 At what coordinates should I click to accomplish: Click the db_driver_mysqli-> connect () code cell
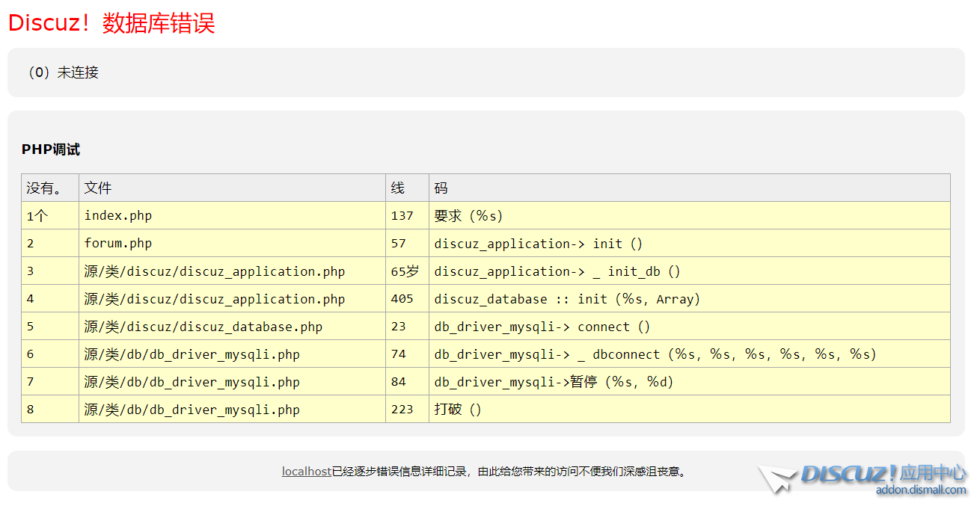pyautogui.click(x=542, y=327)
